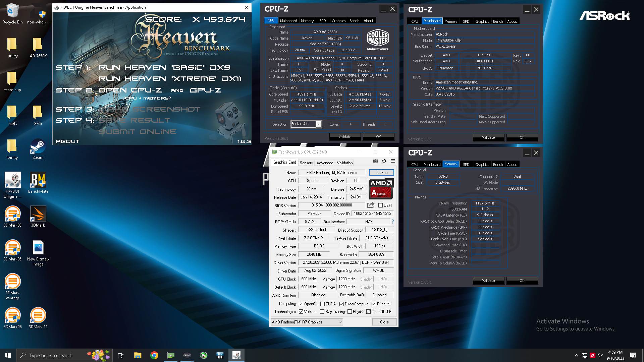This screenshot has height=362, width=644.
Task: Open the utility folder on desktop
Action: click(13, 48)
